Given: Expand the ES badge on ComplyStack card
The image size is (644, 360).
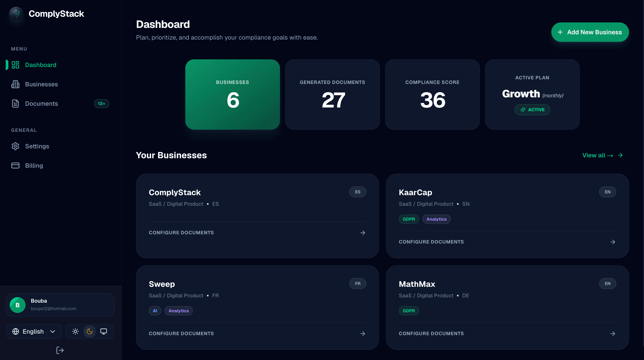Looking at the screenshot, I should [x=357, y=192].
